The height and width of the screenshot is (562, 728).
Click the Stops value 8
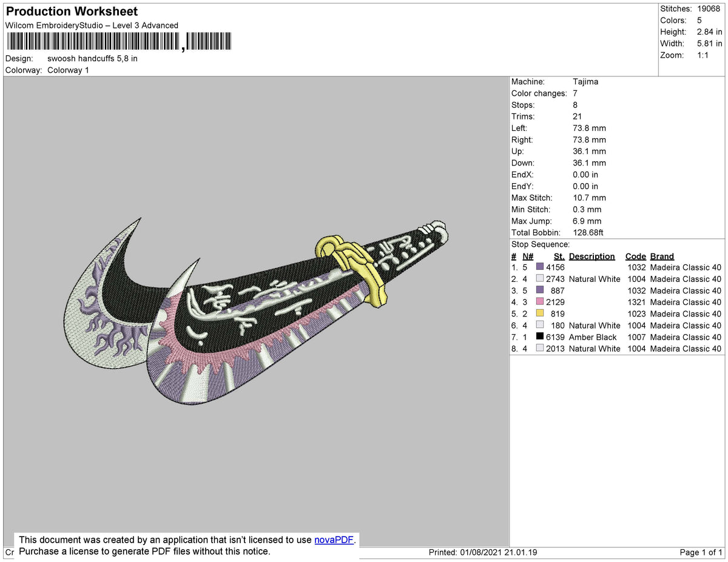(575, 105)
